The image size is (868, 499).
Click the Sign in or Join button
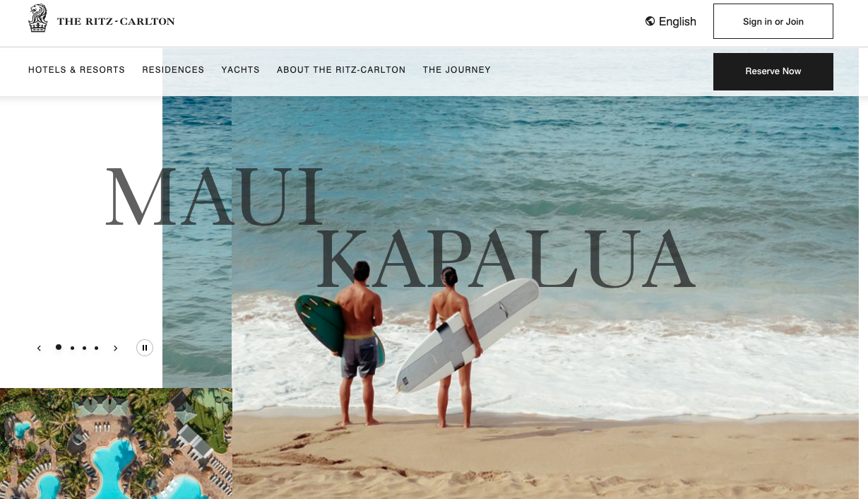point(773,21)
